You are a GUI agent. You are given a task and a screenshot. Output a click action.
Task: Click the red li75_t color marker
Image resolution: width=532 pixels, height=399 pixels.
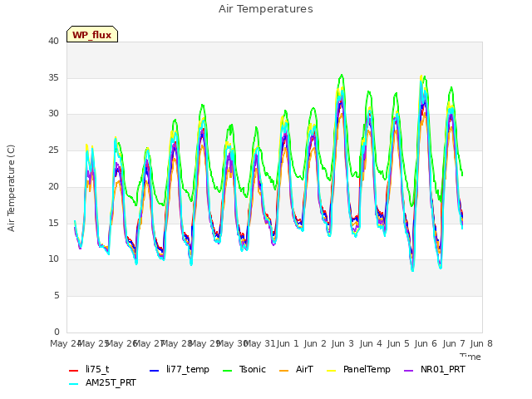tap(74, 371)
